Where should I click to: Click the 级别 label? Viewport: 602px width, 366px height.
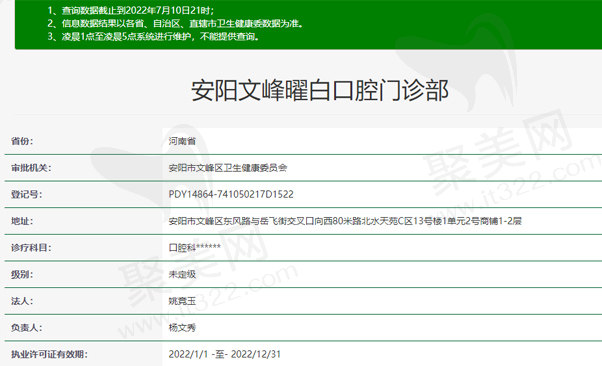22,274
